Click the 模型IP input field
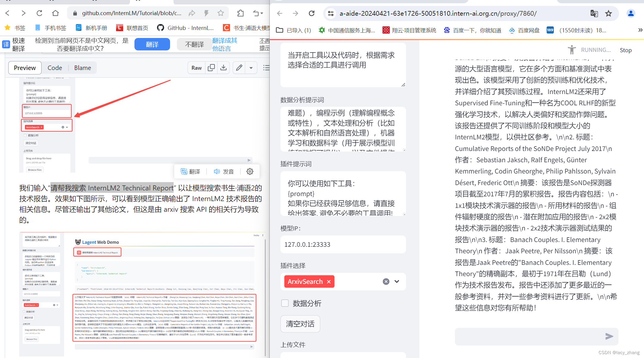The width and height of the screenshot is (644, 358). pos(343,244)
